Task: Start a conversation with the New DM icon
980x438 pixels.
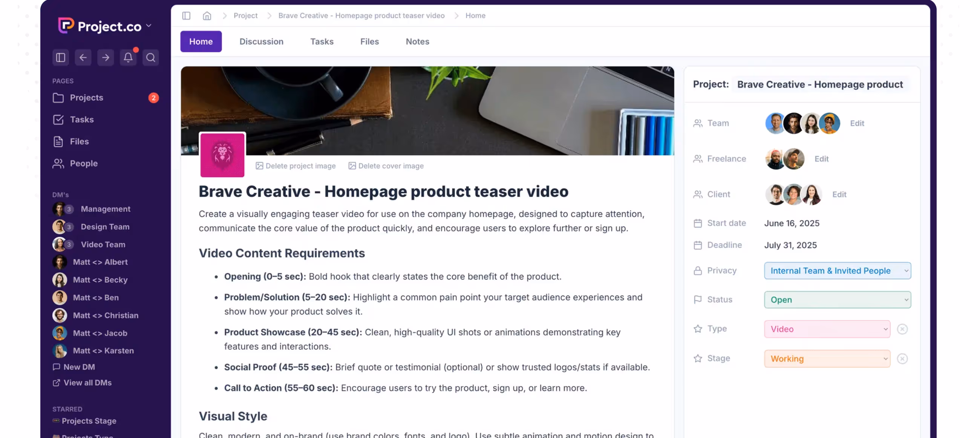Action: pos(56,367)
